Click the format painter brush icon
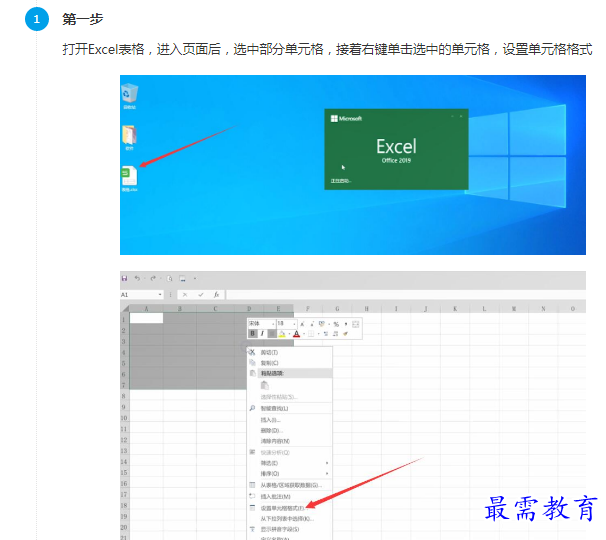Viewport: 606px width, 540px height. (x=346, y=334)
